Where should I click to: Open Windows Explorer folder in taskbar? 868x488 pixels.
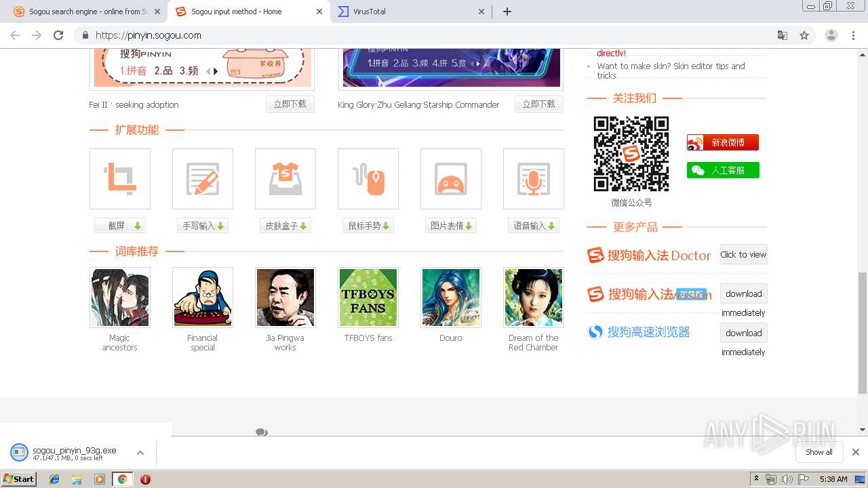pyautogui.click(x=77, y=479)
